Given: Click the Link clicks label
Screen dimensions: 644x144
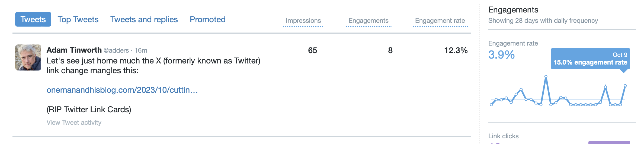Looking at the screenshot, I should (x=503, y=136).
